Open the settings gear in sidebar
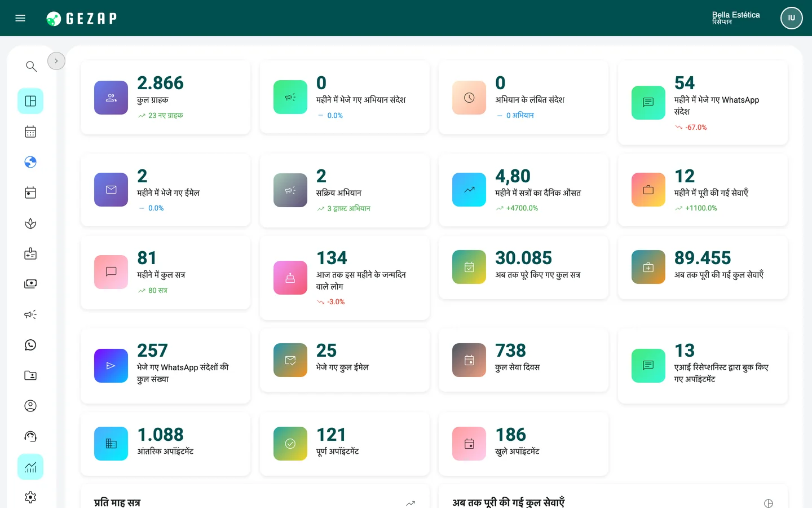 click(x=30, y=497)
